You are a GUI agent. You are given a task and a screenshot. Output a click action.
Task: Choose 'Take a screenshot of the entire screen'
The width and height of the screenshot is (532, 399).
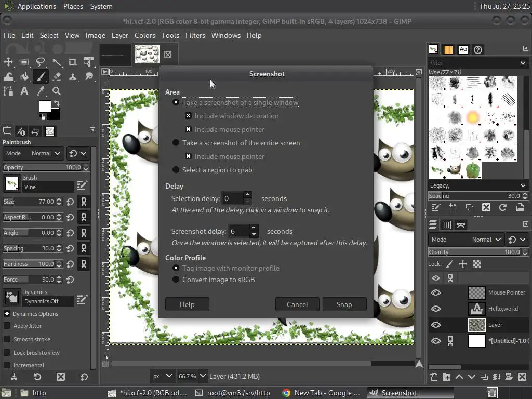coord(236,143)
